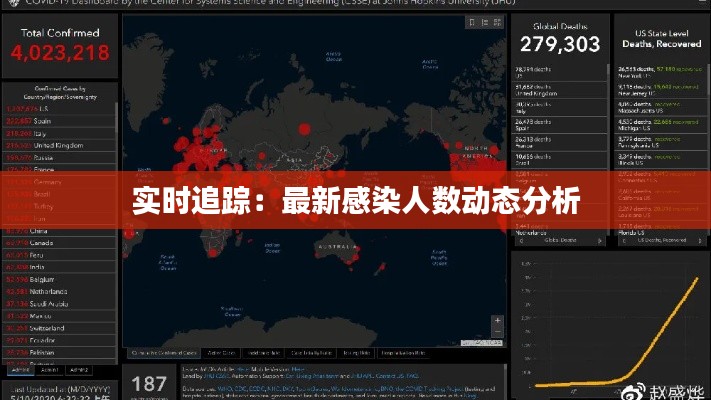
Task: Select the Admin0 tab
Action: pyautogui.click(x=20, y=370)
